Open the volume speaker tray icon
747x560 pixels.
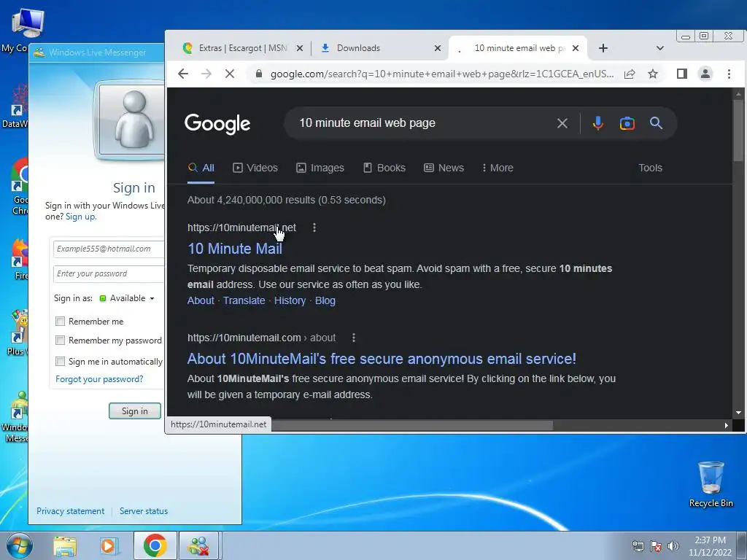coord(673,546)
